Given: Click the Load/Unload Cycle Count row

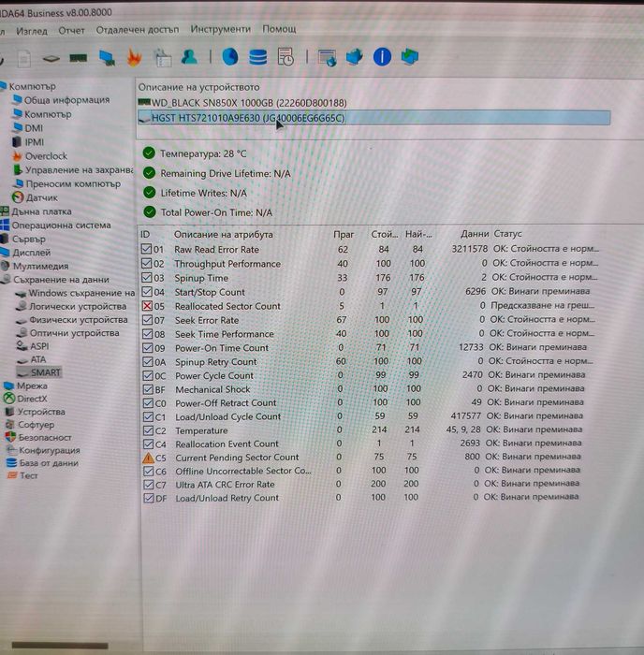Looking at the screenshot, I should point(362,416).
